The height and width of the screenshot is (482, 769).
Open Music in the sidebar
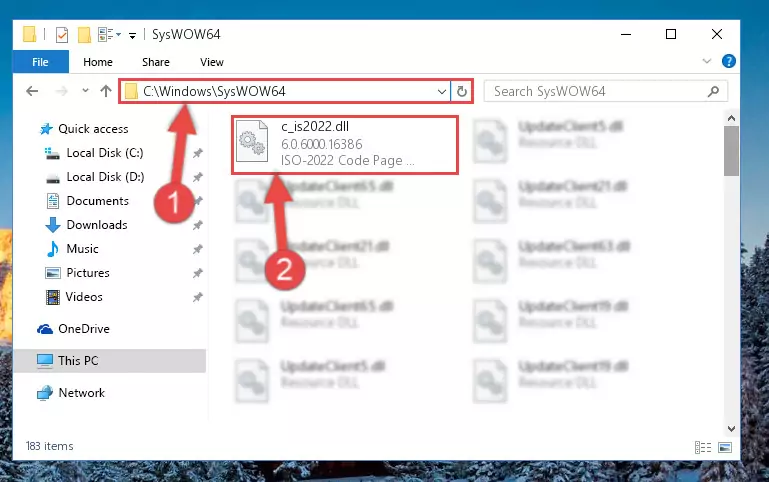coord(82,249)
